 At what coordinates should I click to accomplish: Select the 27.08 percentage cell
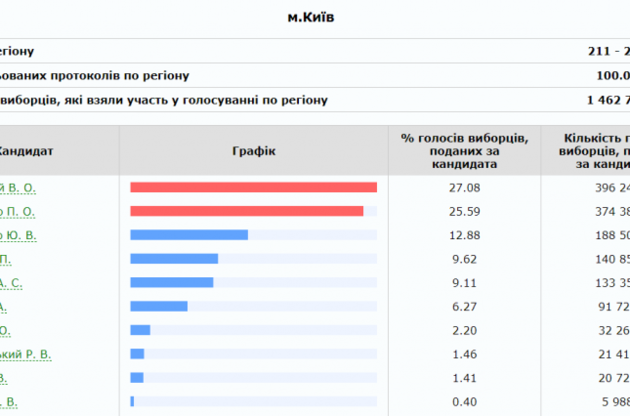pyautogui.click(x=463, y=187)
